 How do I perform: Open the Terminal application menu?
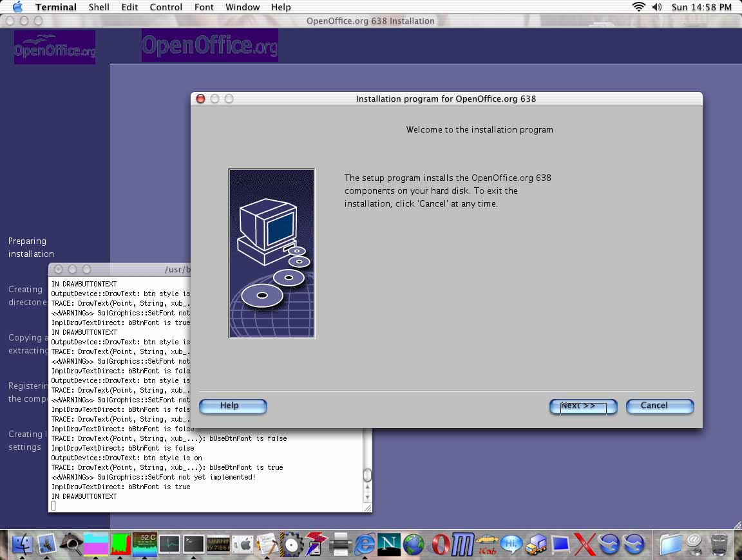(56, 7)
